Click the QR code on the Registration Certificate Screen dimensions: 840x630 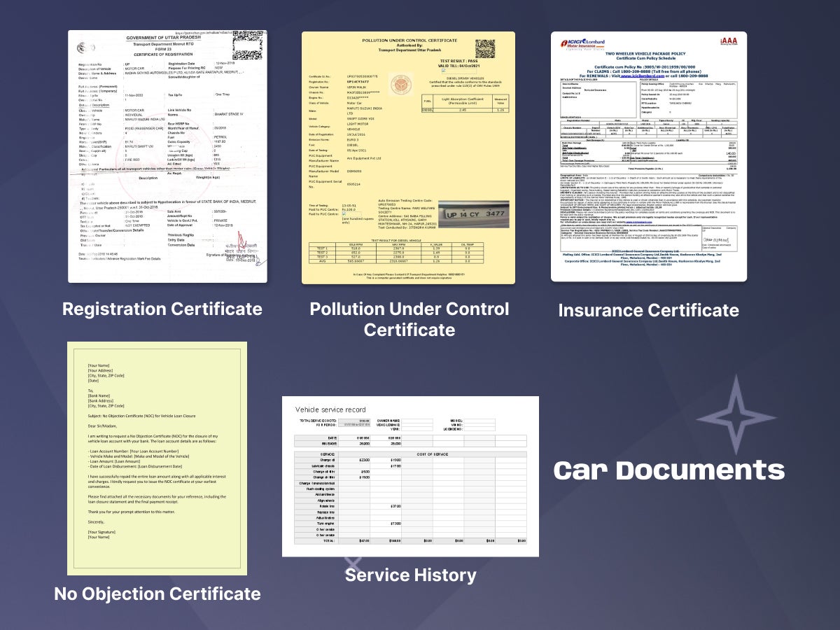click(x=246, y=45)
